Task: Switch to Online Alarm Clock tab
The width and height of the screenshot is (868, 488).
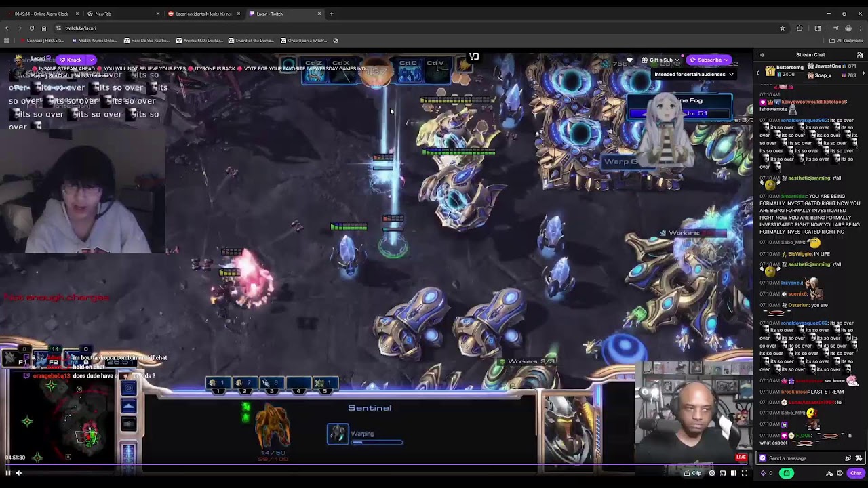Action: click(x=41, y=14)
